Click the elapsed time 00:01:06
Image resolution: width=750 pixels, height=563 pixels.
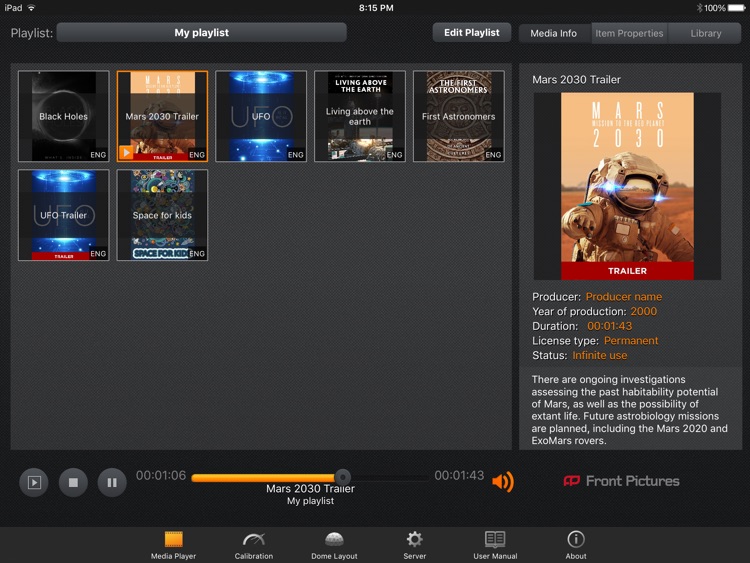161,475
